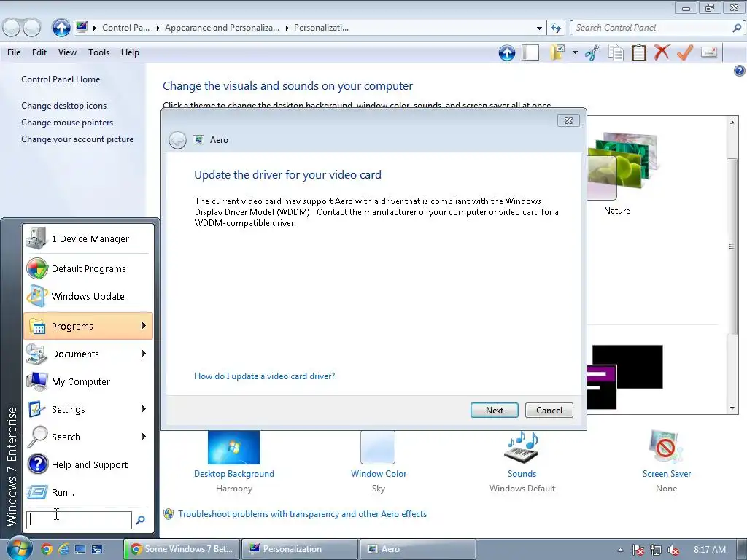
Task: Click the Copy toolbar icon
Action: coord(616,52)
